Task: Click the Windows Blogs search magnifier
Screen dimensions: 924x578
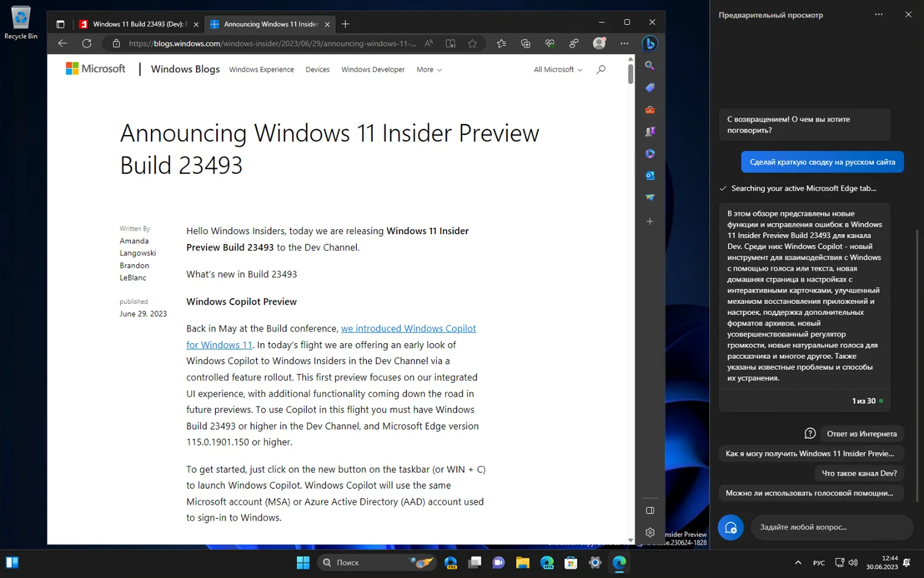Action: [601, 69]
